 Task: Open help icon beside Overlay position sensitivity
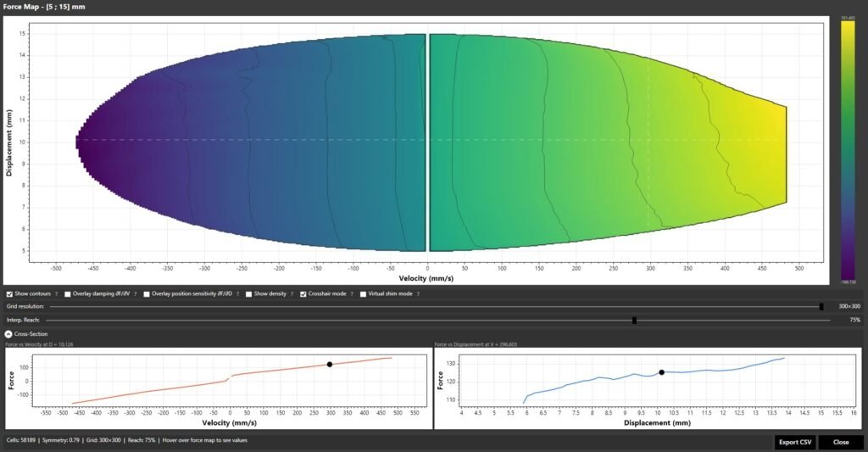(237, 294)
